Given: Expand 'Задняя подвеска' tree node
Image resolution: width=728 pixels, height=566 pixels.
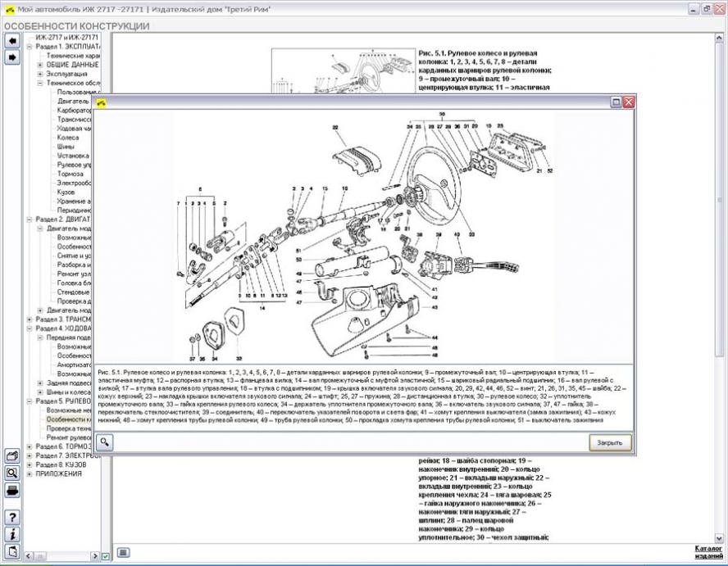Looking at the screenshot, I should pyautogui.click(x=40, y=383).
